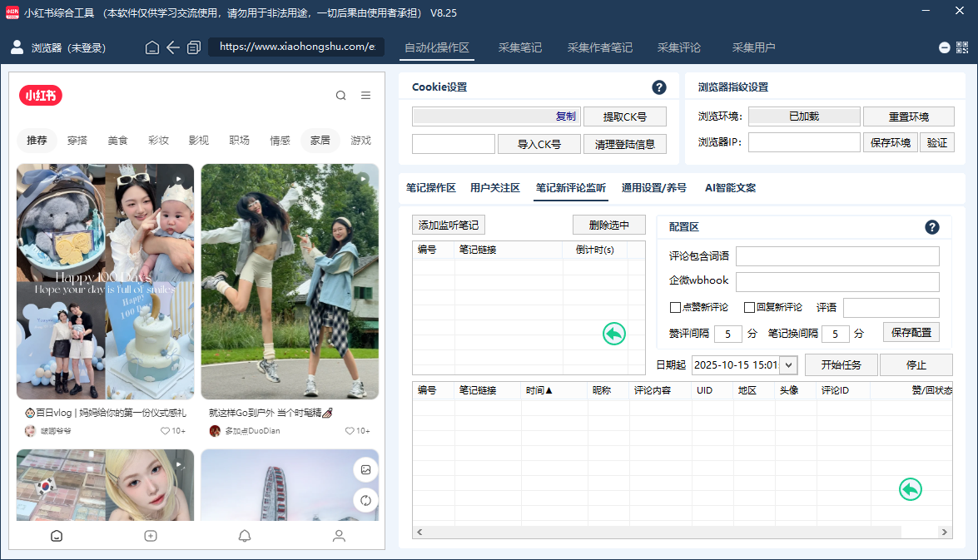978x560 pixels.
Task: Switch to the 采集评论 tab
Action: tap(679, 47)
